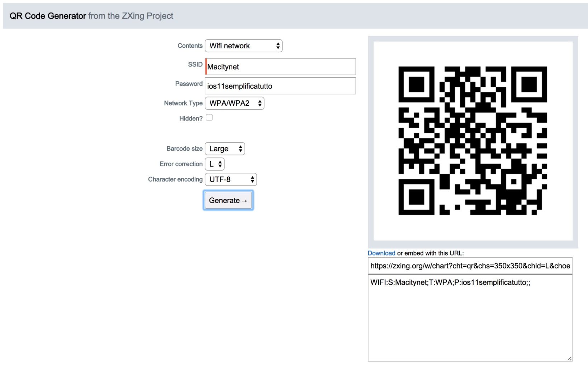Click the WIFI string output text area
Viewport: 588px width, 377px height.
coord(470,318)
